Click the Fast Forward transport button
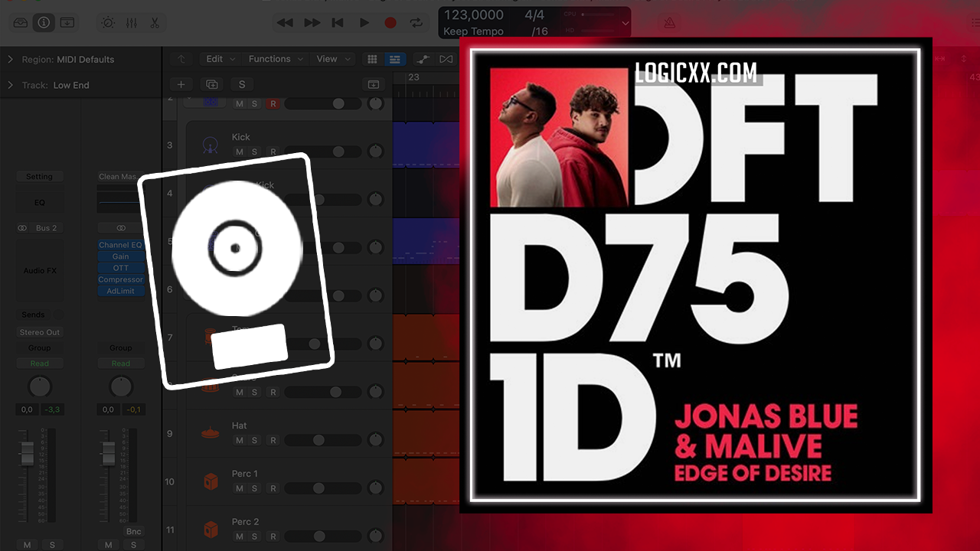980x551 pixels. point(312,23)
